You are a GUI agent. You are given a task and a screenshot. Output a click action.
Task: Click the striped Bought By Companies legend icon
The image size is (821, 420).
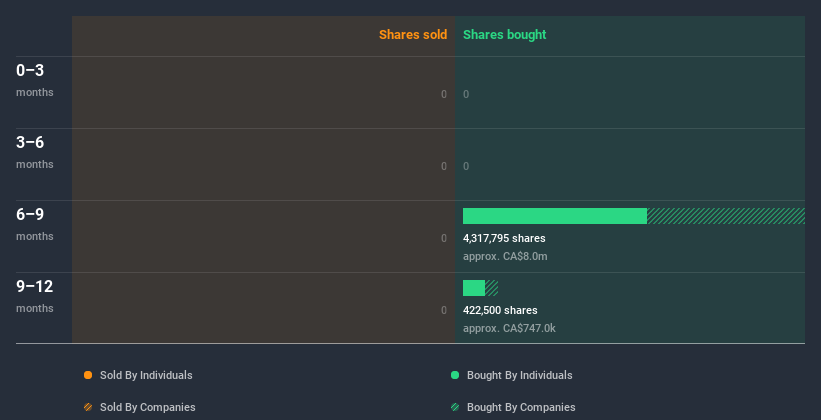point(455,407)
